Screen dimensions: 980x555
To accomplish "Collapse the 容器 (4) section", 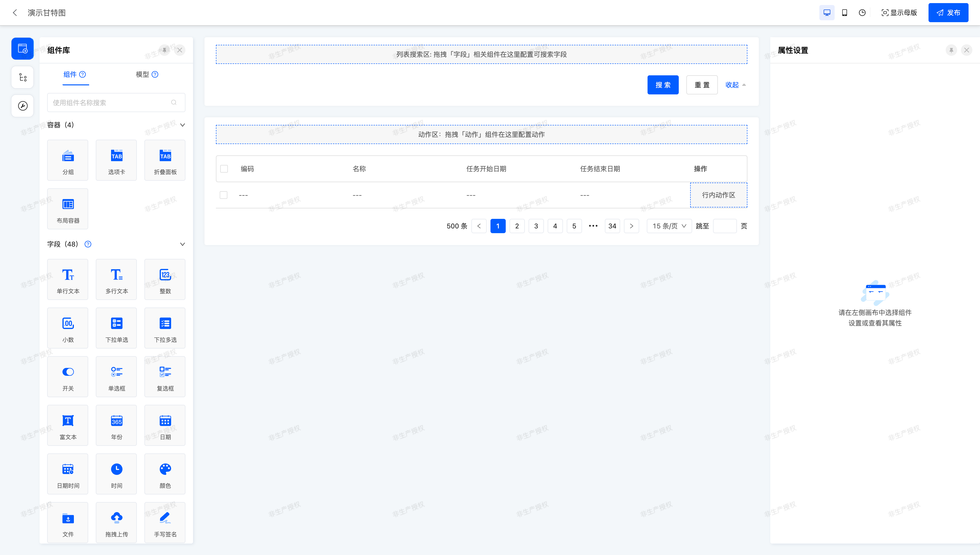I will [183, 125].
